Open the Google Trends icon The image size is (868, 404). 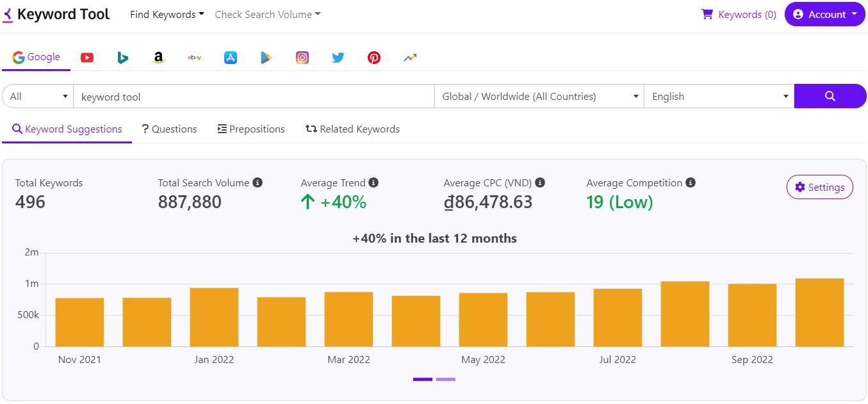pos(409,57)
